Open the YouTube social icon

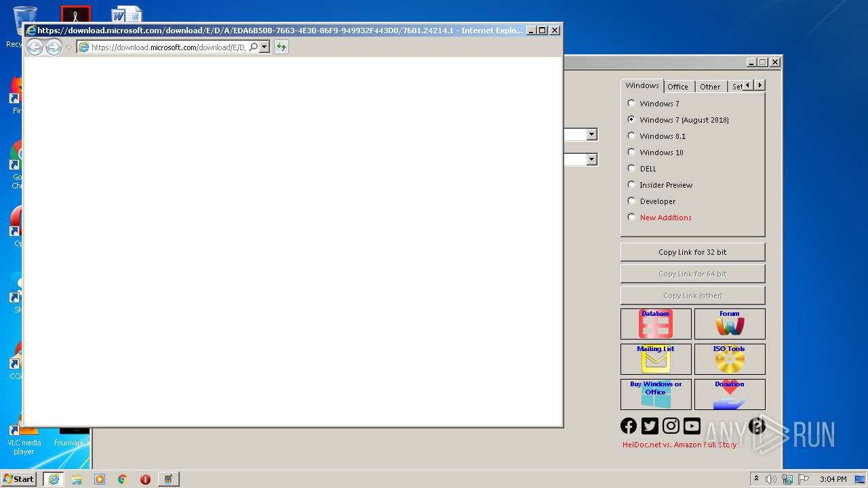coord(692,426)
